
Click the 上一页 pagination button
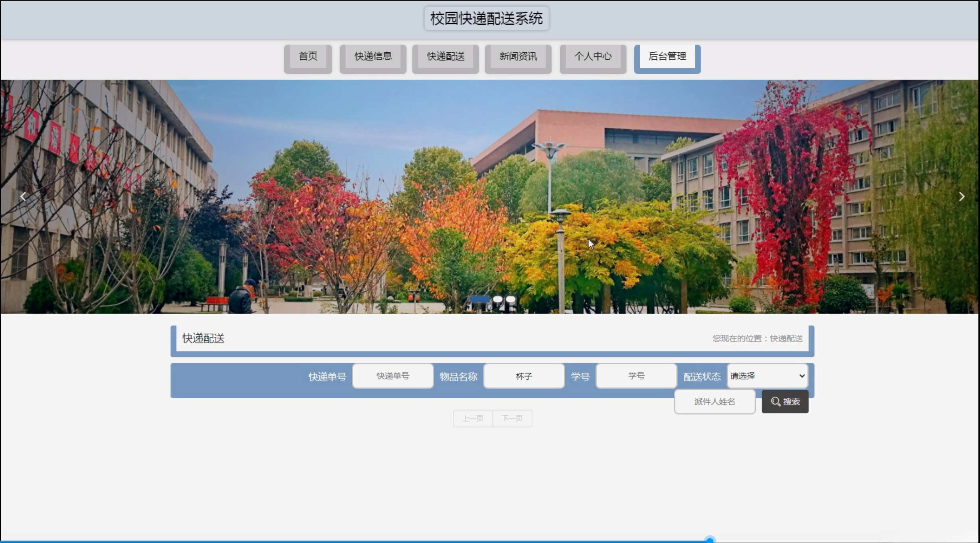click(x=473, y=418)
